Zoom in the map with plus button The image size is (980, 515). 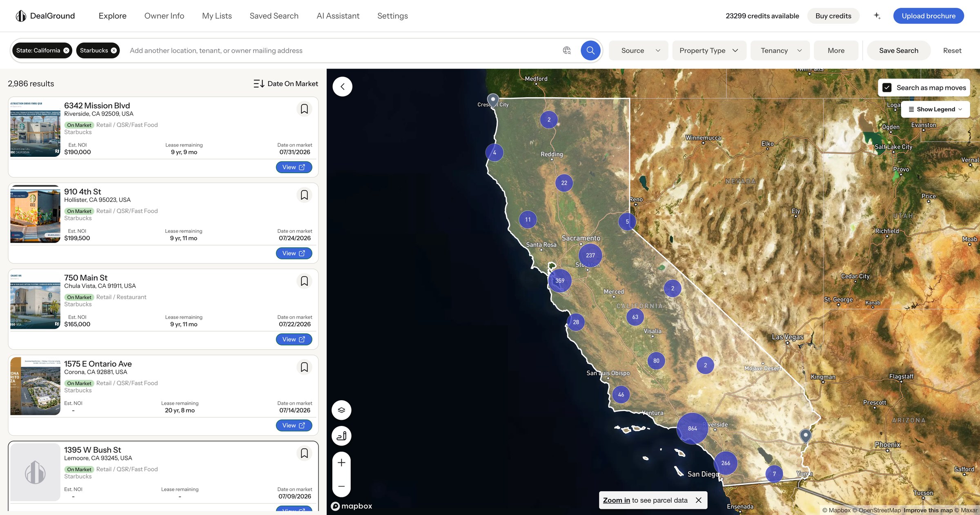tap(342, 463)
